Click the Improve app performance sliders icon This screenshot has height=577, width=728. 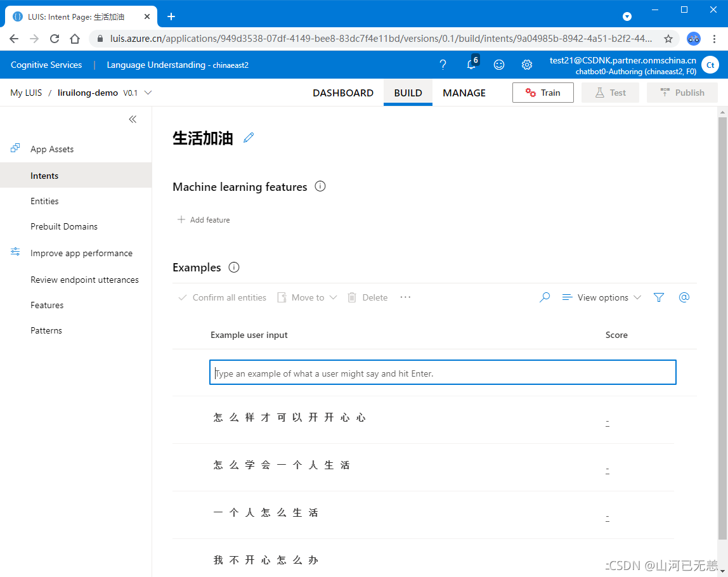[x=15, y=252]
